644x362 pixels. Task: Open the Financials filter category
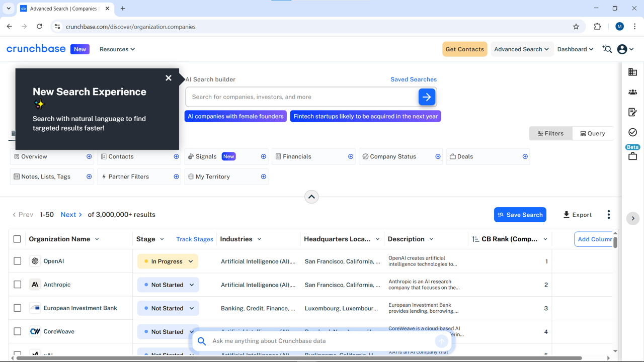[x=313, y=157]
